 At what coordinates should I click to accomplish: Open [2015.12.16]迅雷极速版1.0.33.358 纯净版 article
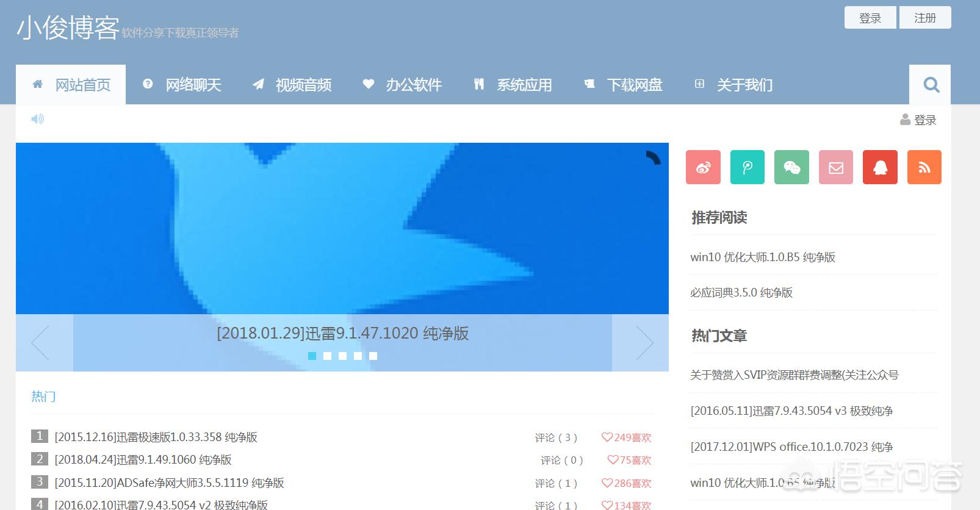point(156,437)
